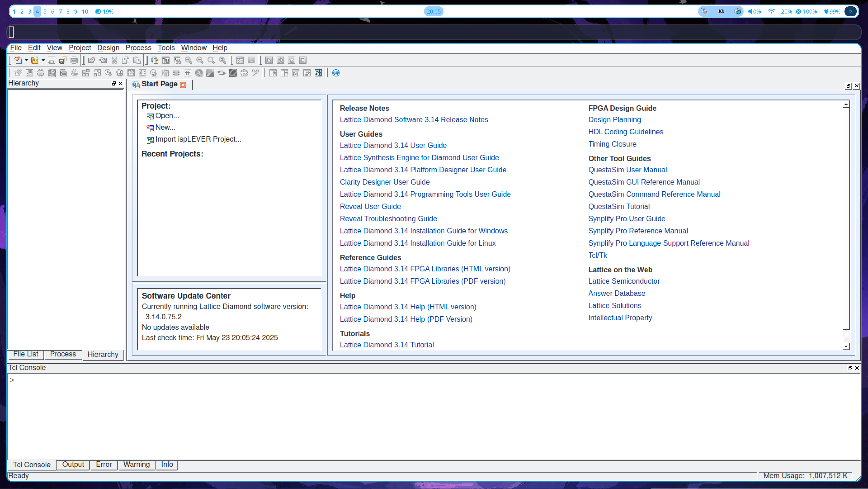Float the Hierarchy panel

114,83
